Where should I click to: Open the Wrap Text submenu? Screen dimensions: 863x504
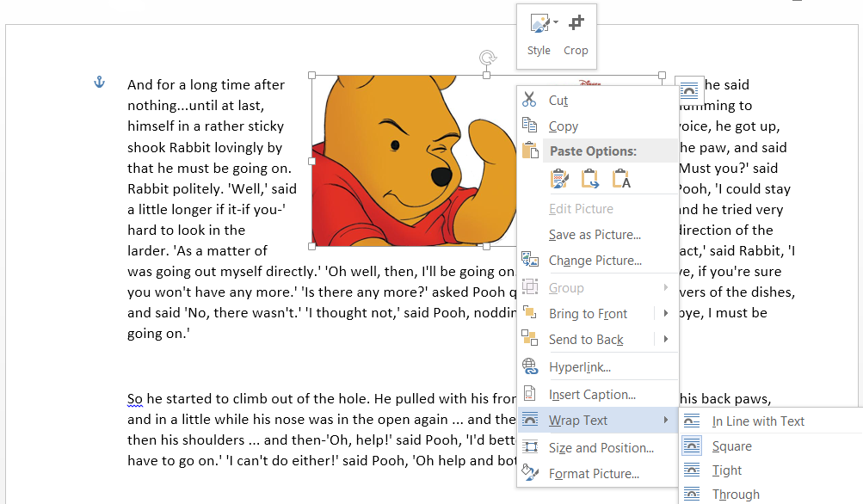point(578,421)
